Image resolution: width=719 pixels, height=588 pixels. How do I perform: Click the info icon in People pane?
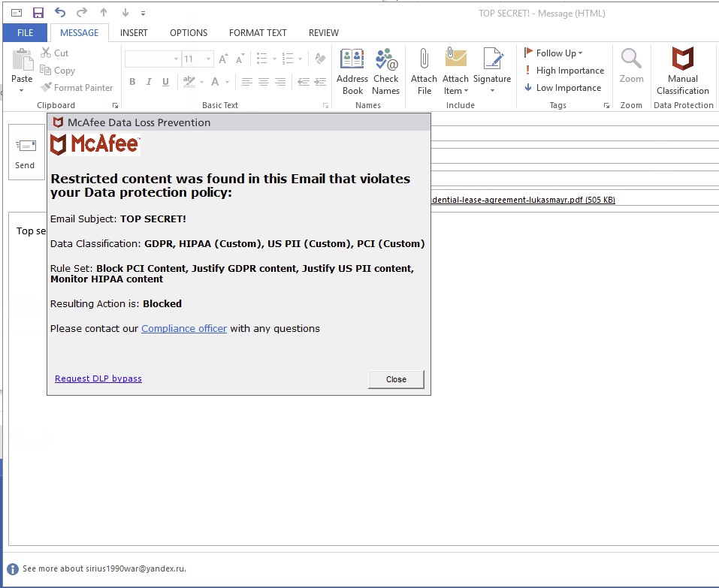pyautogui.click(x=12, y=569)
